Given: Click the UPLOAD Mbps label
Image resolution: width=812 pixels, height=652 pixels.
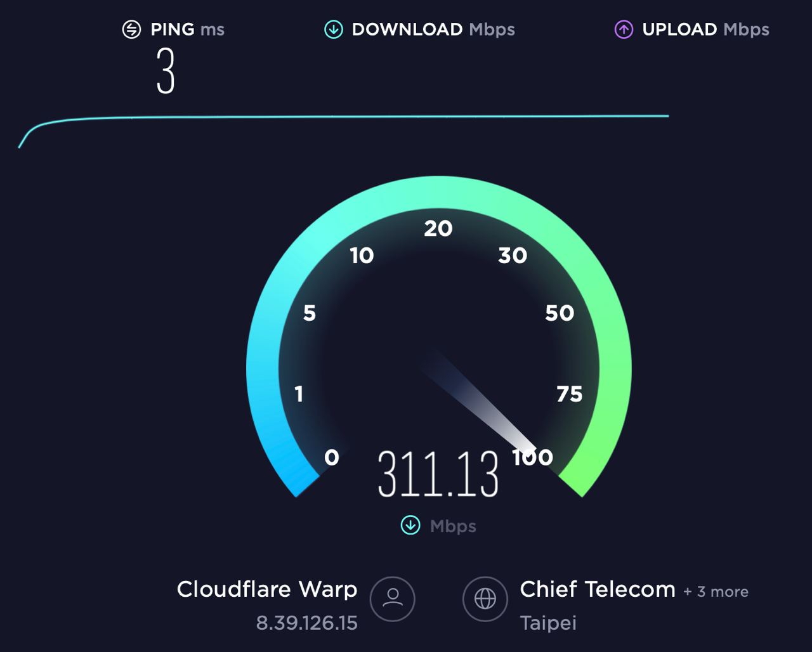Looking at the screenshot, I should tap(705, 29).
